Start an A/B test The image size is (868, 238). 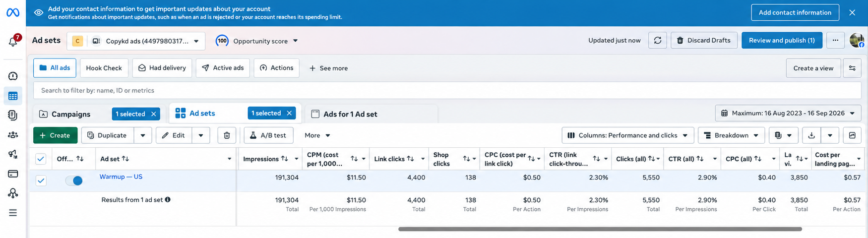[268, 135]
